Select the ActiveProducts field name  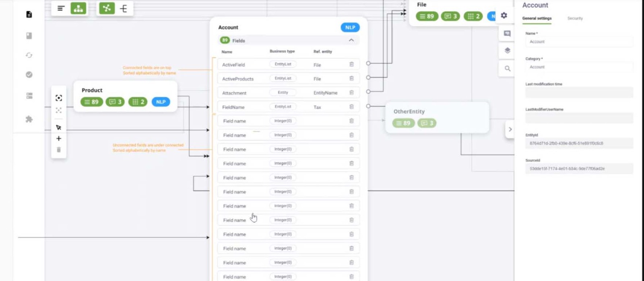pyautogui.click(x=238, y=79)
